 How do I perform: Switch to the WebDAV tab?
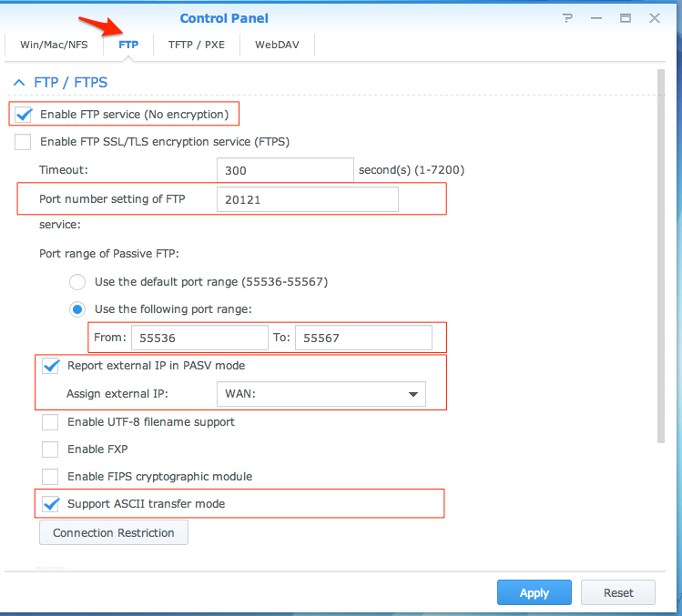click(x=277, y=44)
